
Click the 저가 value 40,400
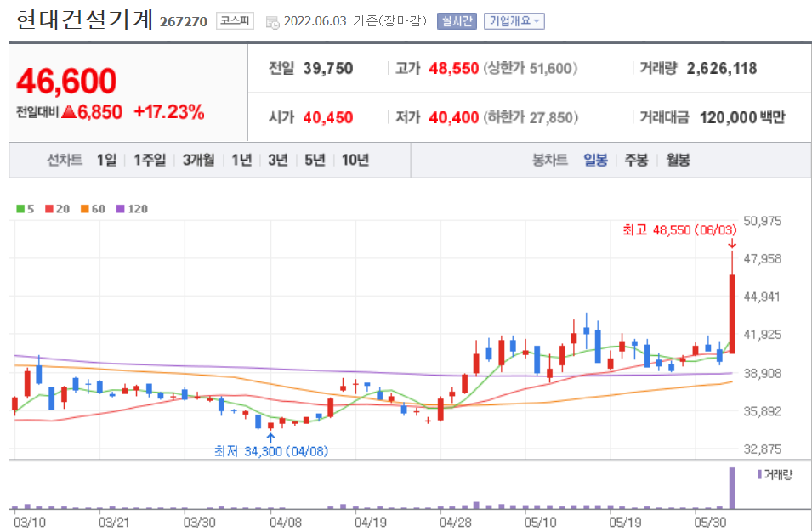(x=454, y=117)
